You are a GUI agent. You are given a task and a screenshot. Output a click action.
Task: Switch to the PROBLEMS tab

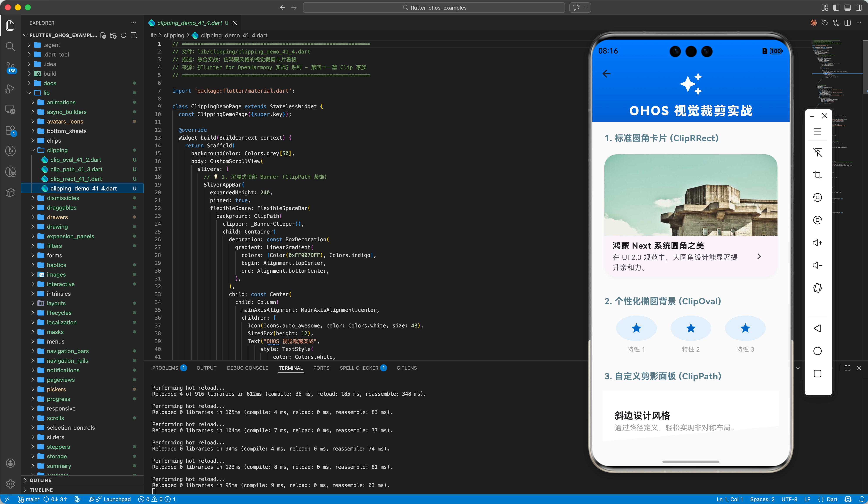pyautogui.click(x=165, y=368)
